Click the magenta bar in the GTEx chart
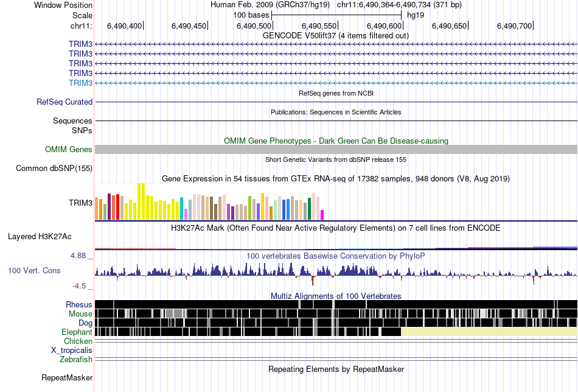Screen dimensions: 578x392 coord(322,215)
